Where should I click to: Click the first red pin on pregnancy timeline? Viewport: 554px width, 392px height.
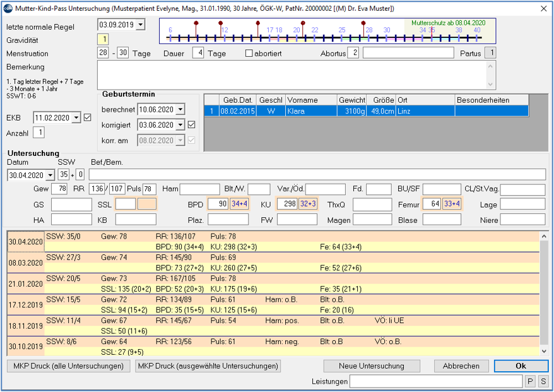click(196, 23)
